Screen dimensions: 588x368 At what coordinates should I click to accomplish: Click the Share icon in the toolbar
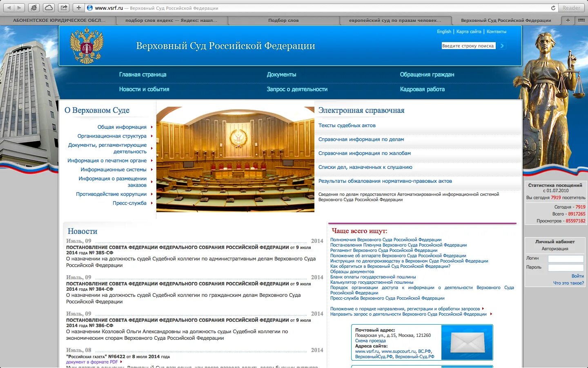(64, 7)
